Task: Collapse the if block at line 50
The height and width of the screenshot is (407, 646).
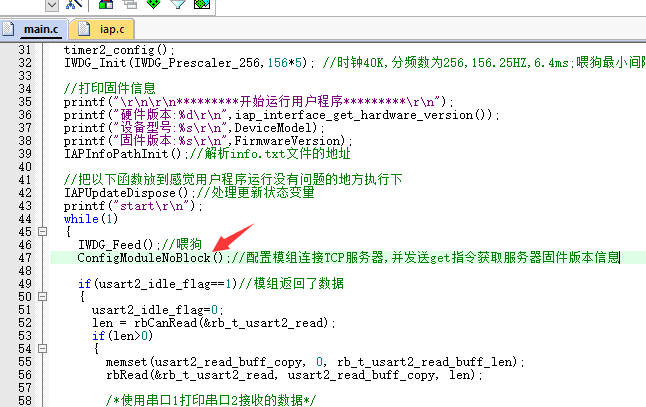Action: [42, 297]
